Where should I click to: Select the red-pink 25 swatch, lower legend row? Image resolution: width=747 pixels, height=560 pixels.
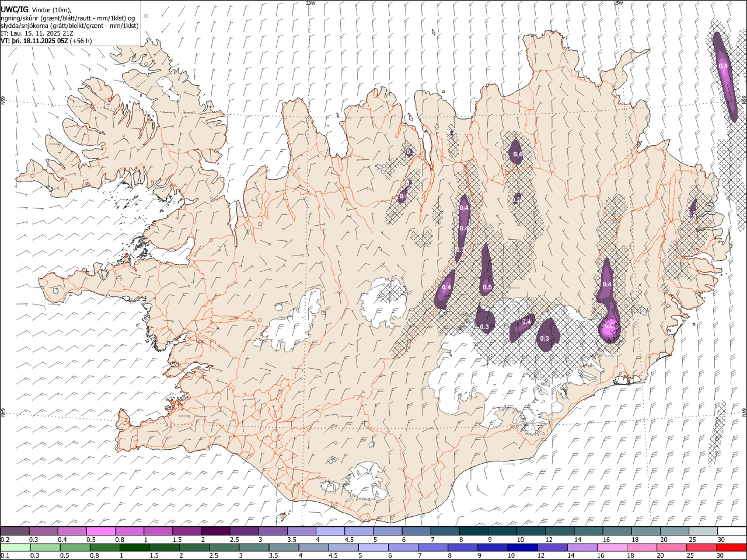701,547
